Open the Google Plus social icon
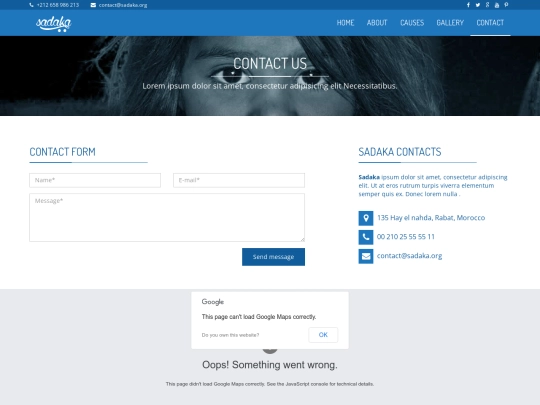The width and height of the screenshot is (540, 405). [x=487, y=5]
